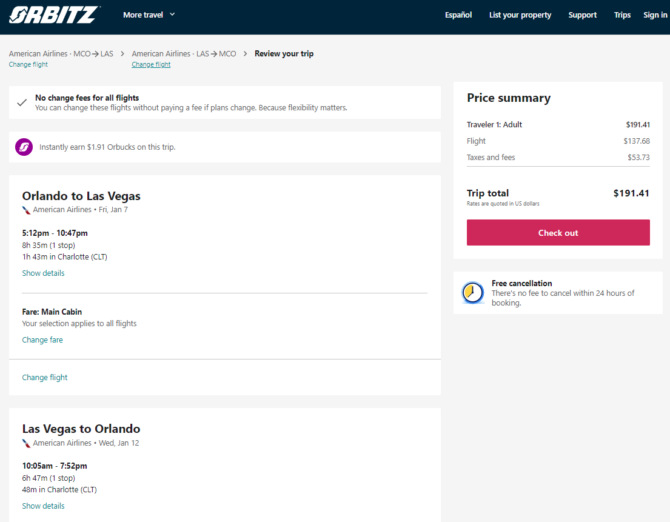Click the Change fare link
This screenshot has height=522, width=670.
(42, 340)
